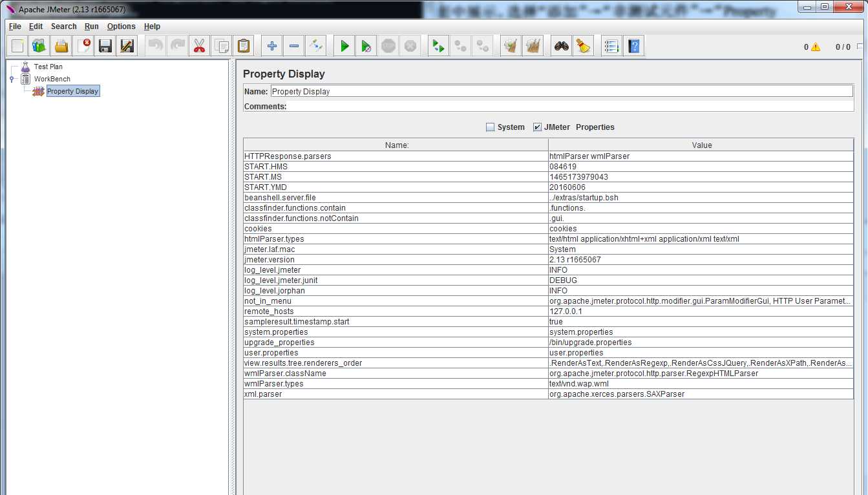Open the Search menu

pyautogui.click(x=64, y=26)
